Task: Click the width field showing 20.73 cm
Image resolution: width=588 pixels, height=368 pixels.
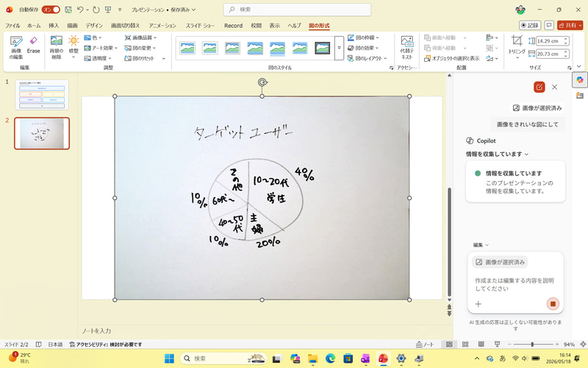Action: tap(550, 54)
